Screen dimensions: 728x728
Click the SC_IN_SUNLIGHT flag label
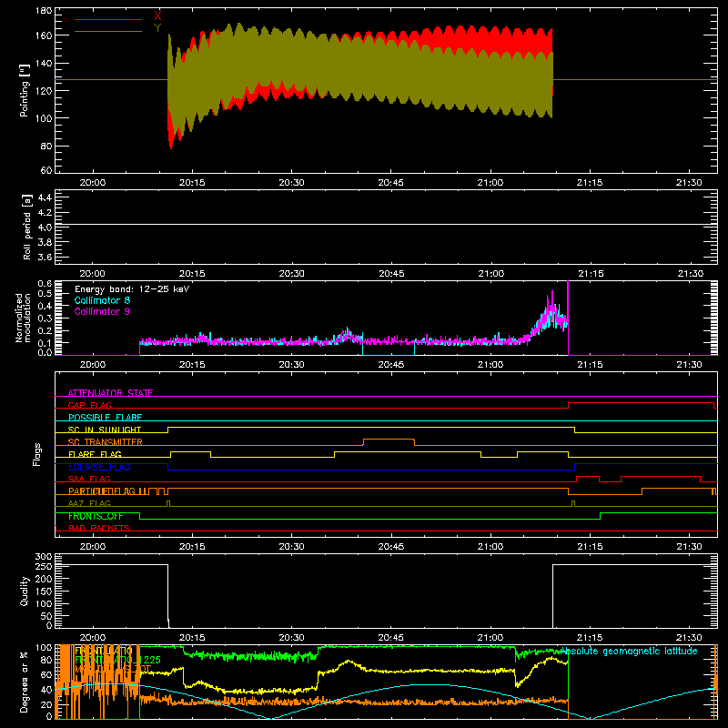105,430
